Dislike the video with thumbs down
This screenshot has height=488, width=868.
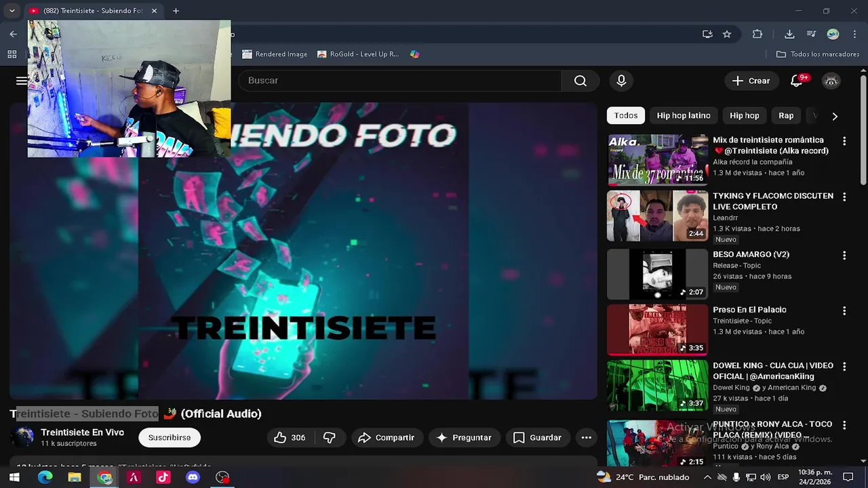[330, 438]
